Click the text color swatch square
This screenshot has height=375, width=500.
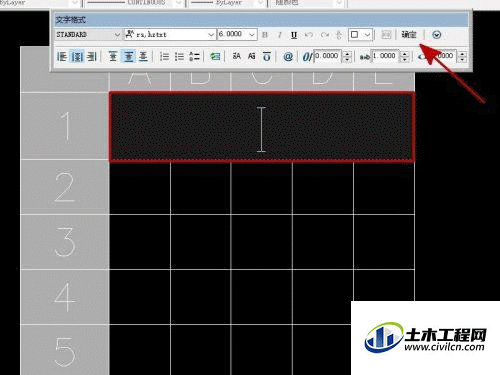click(355, 35)
